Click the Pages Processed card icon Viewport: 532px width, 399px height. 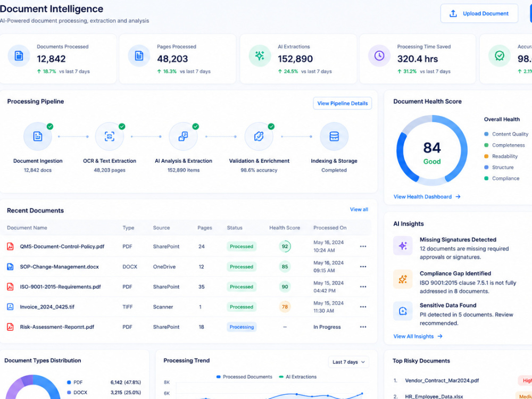click(139, 56)
